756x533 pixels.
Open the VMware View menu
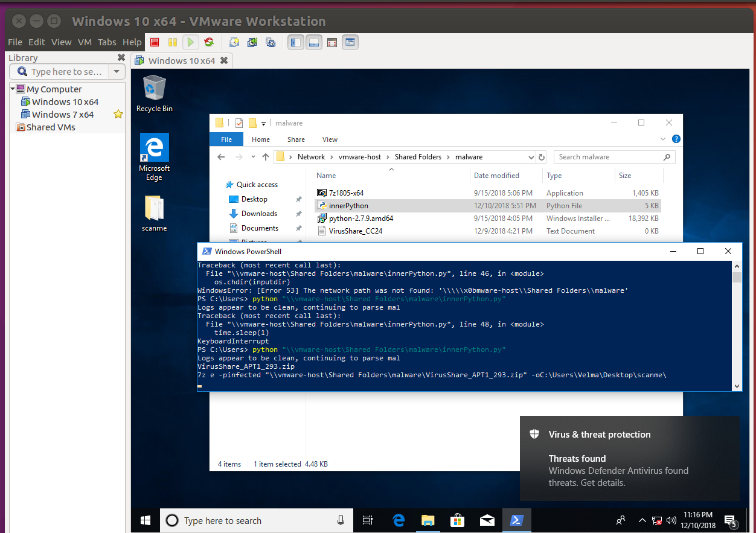62,42
